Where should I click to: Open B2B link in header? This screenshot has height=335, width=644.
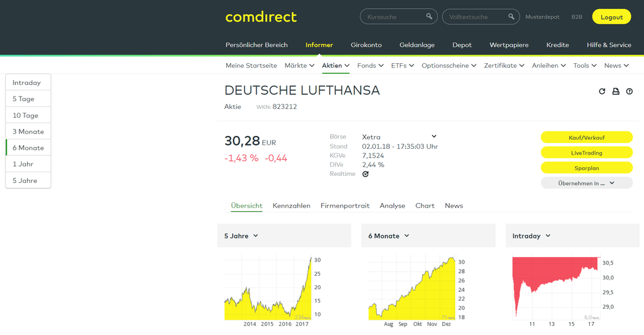click(x=577, y=17)
